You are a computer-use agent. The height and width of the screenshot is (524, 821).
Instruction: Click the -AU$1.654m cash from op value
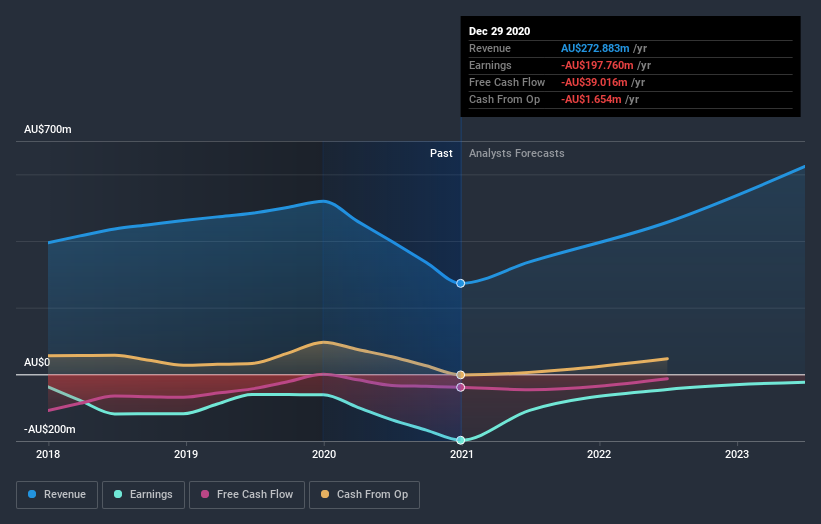(x=591, y=99)
